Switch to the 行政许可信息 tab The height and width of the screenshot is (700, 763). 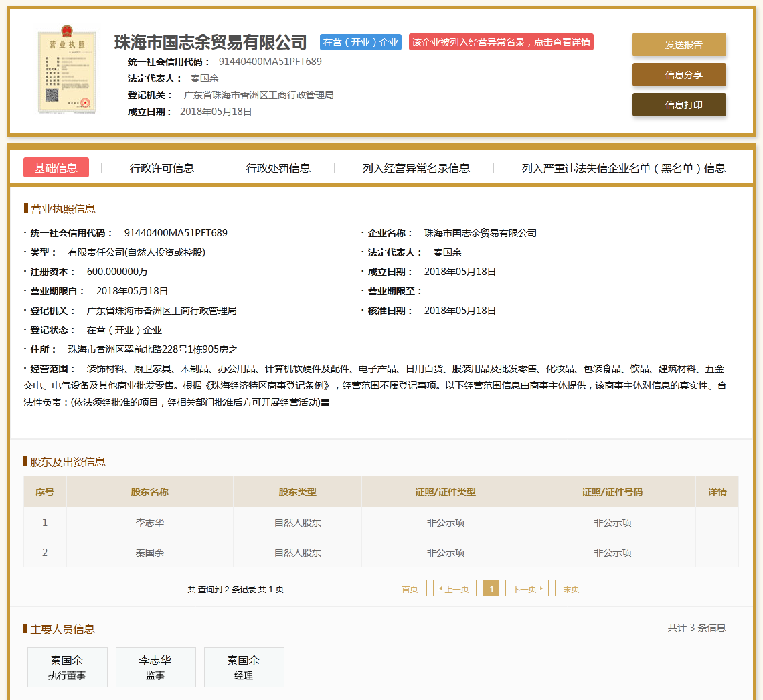(x=162, y=168)
